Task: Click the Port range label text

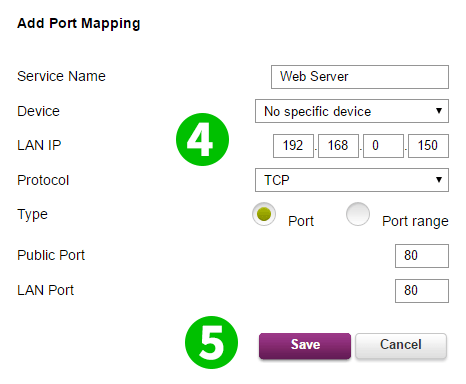Action: (x=415, y=221)
